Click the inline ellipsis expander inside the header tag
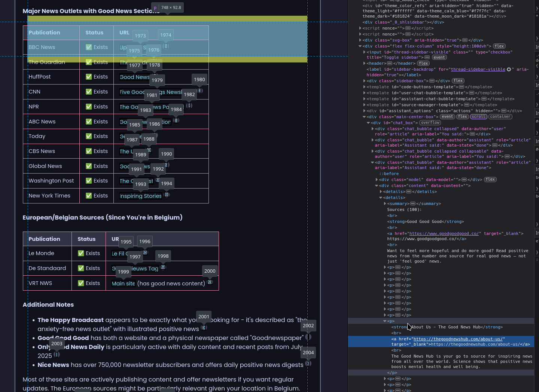Image resolution: width=539 pixels, height=392 pixels. click(389, 63)
